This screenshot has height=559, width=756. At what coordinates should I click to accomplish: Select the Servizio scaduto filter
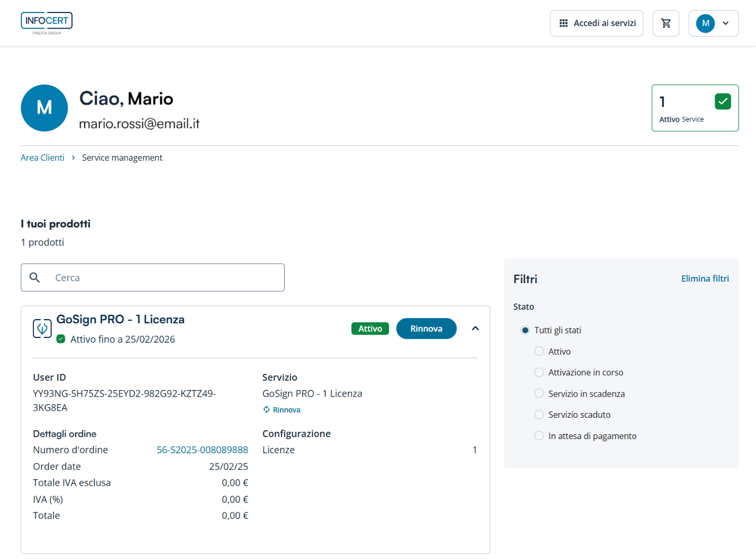click(539, 415)
